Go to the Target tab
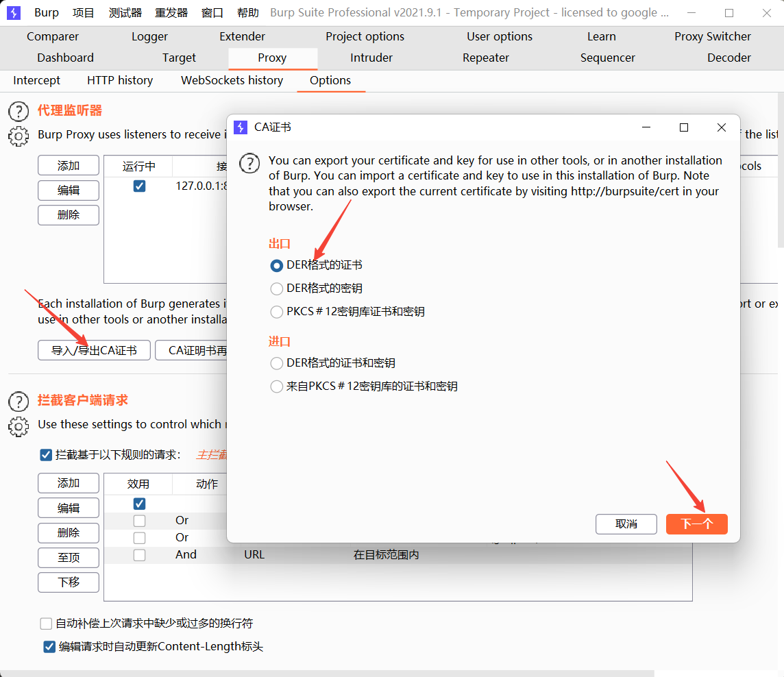Viewport: 784px width, 677px height. [179, 58]
